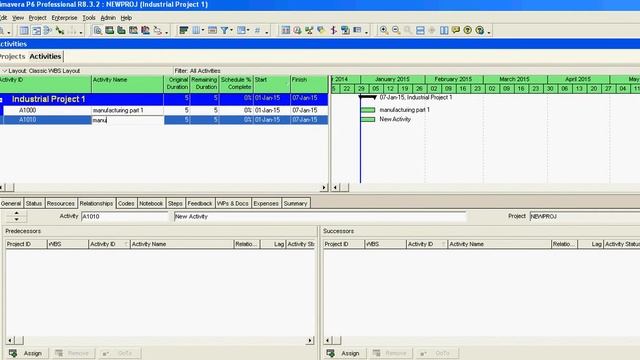Open the round question mark Help icon
The width and height of the screenshot is (640, 360).
(x=468, y=30)
